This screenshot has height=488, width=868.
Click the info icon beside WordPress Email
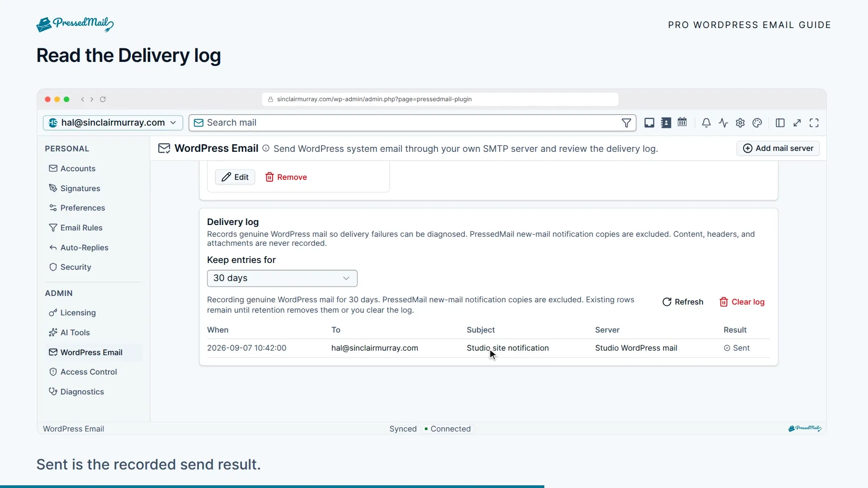266,148
